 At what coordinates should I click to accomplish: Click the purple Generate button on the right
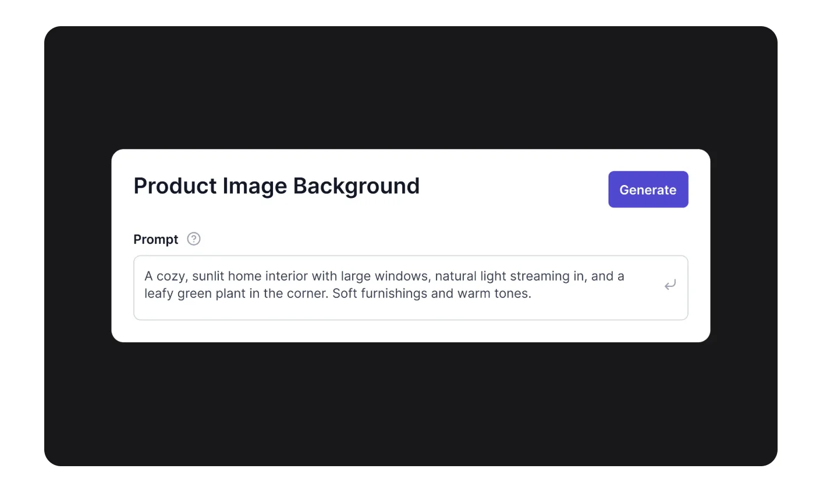(x=648, y=189)
